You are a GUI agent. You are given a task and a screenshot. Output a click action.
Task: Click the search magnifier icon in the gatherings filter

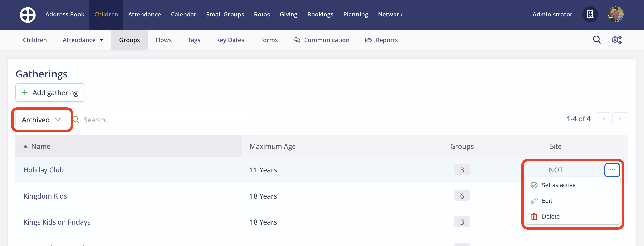(x=76, y=120)
